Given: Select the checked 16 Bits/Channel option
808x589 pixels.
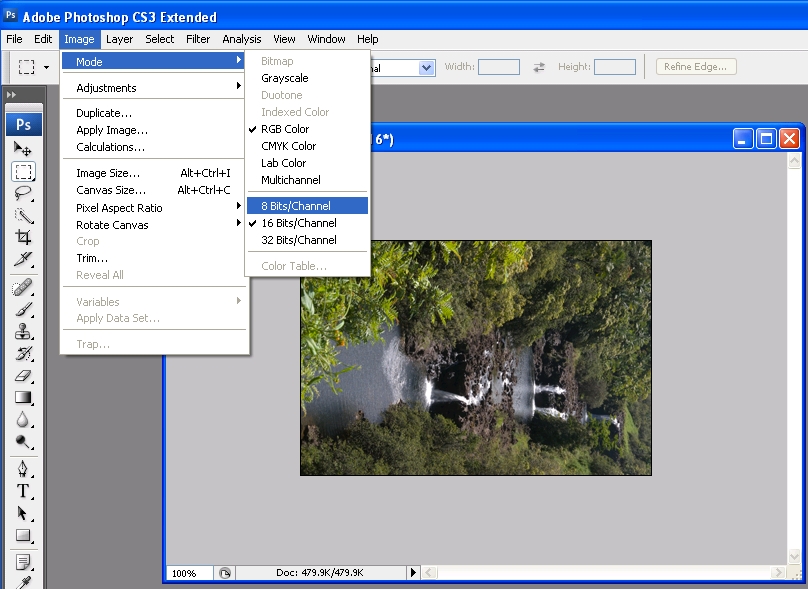Looking at the screenshot, I should click(298, 223).
